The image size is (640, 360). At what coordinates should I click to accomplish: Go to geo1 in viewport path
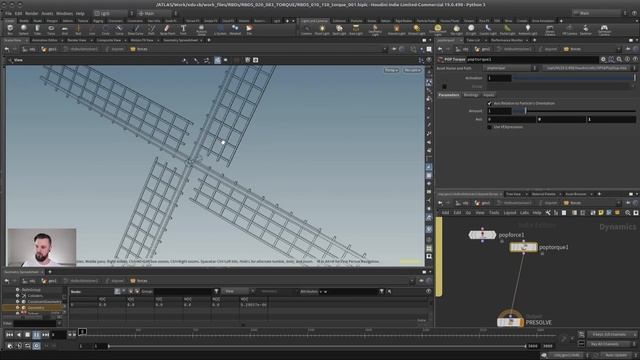(x=49, y=49)
